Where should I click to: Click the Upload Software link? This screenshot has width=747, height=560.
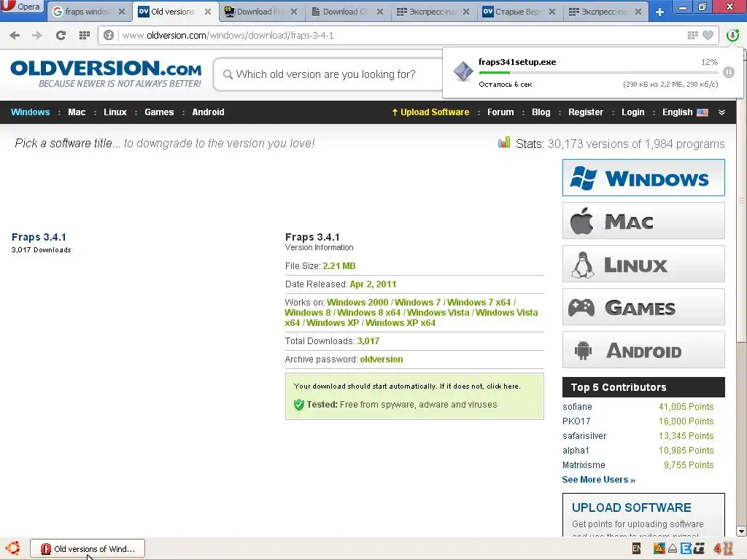point(430,112)
